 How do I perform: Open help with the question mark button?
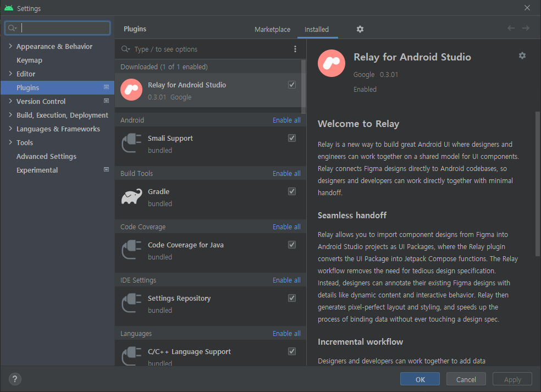point(15,379)
